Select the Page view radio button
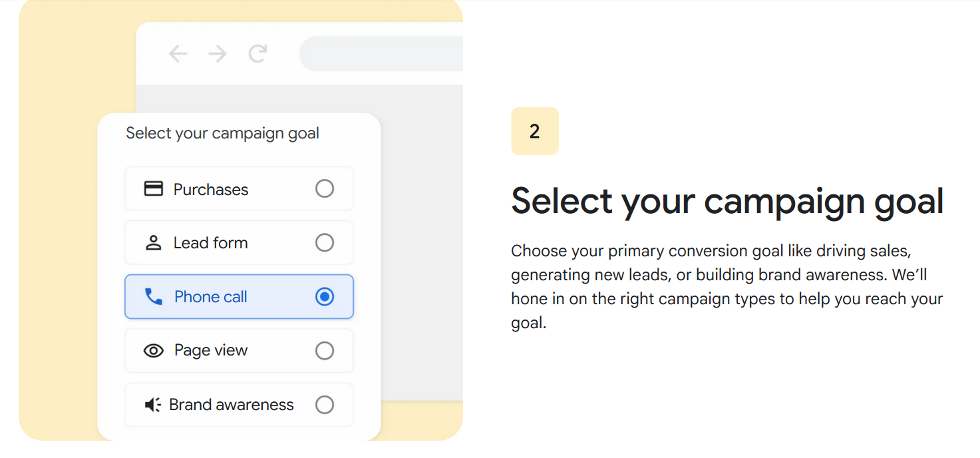 tap(325, 351)
